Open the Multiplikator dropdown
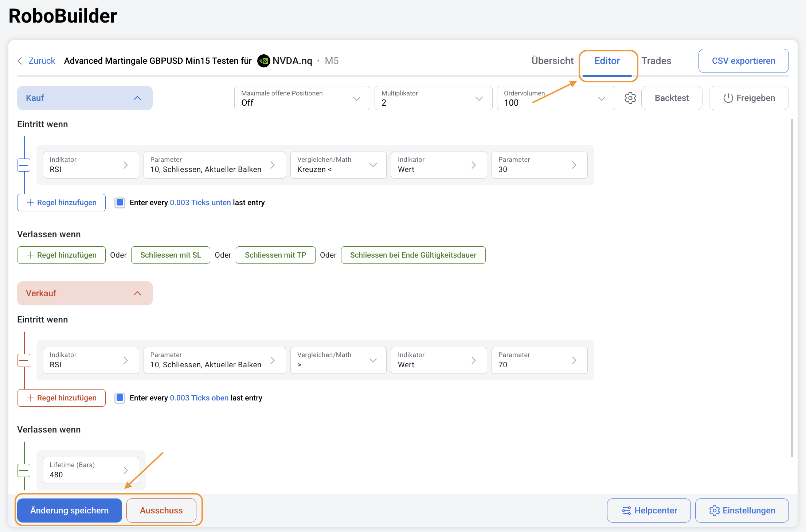Screen dimensions: 806x532 (x=433, y=98)
